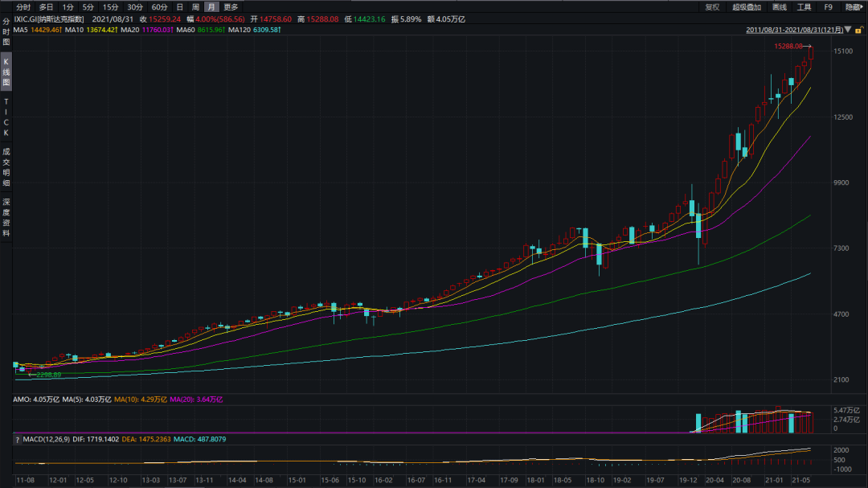Open the 更多 more periods dropdown
The height and width of the screenshot is (488, 868).
231,7
